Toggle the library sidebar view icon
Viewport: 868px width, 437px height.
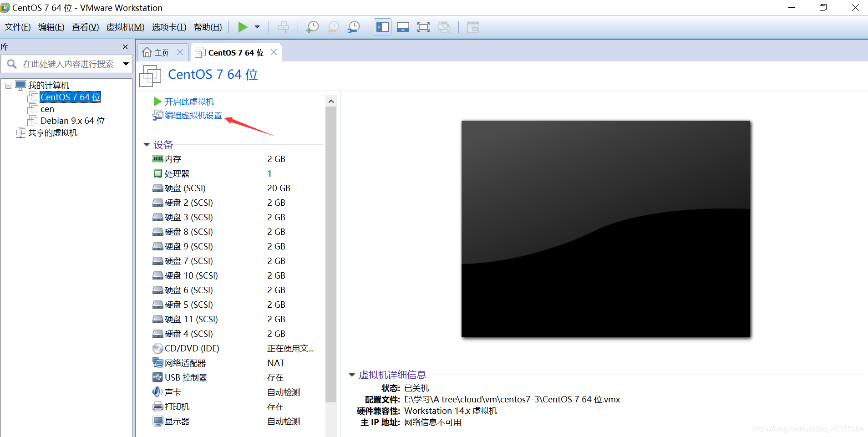pyautogui.click(x=382, y=27)
